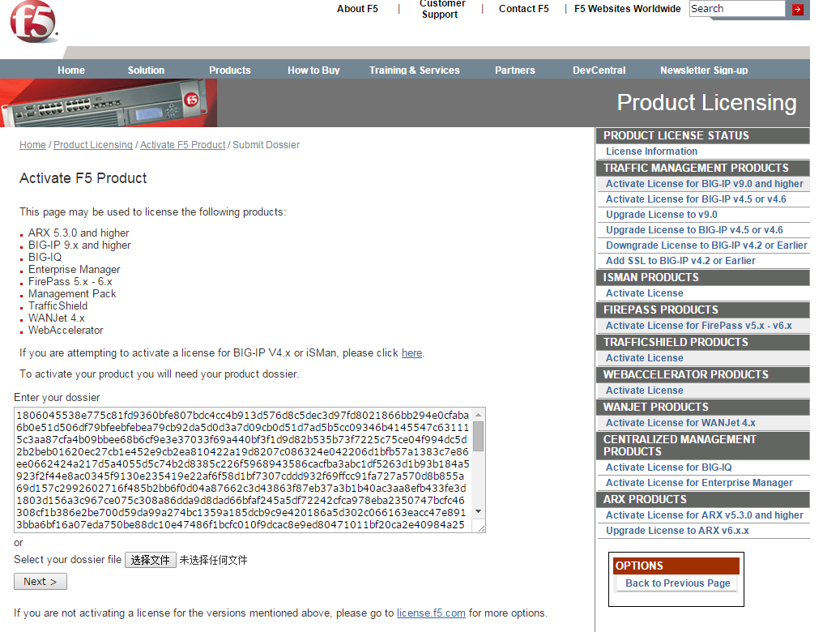Open Activate License under ISMAN Products
840x632 pixels.
pyautogui.click(x=645, y=293)
